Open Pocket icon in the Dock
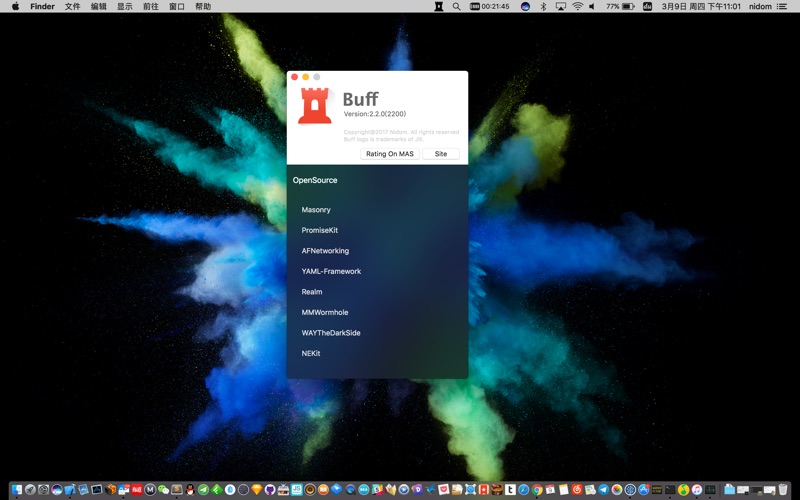The image size is (800, 500). pyautogui.click(x=444, y=490)
